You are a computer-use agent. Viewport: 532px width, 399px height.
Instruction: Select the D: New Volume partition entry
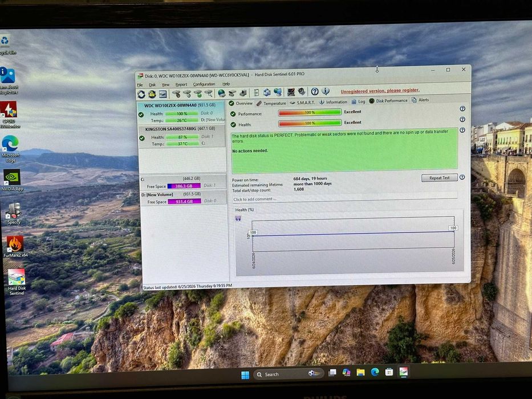point(184,198)
